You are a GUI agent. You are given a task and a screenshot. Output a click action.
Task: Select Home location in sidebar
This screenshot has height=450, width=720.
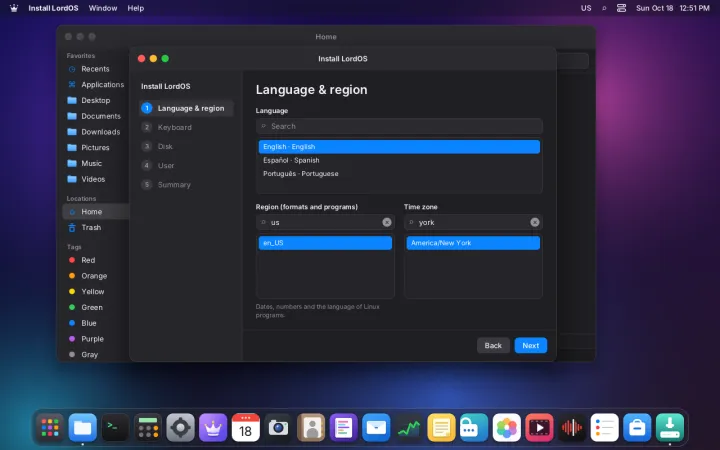coord(95,212)
